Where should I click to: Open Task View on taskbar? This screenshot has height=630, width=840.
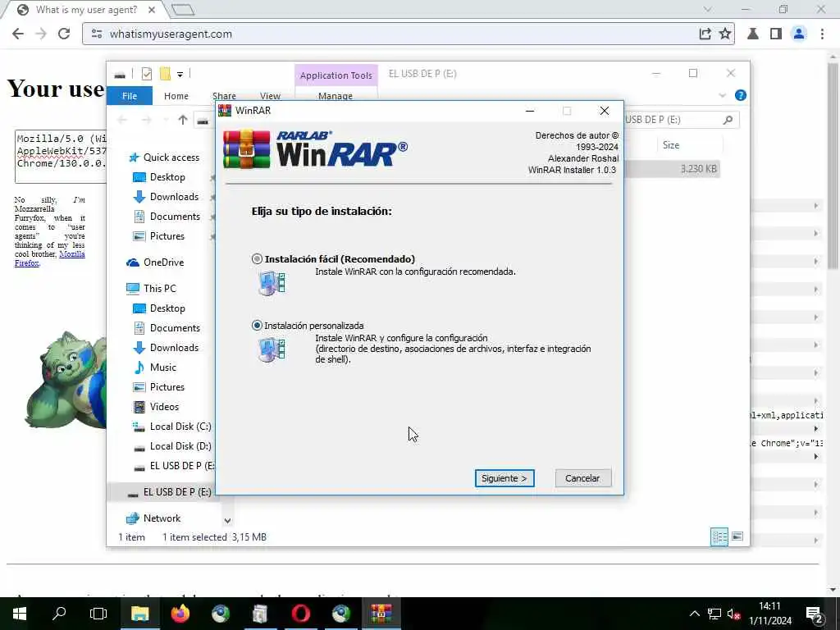[98, 614]
